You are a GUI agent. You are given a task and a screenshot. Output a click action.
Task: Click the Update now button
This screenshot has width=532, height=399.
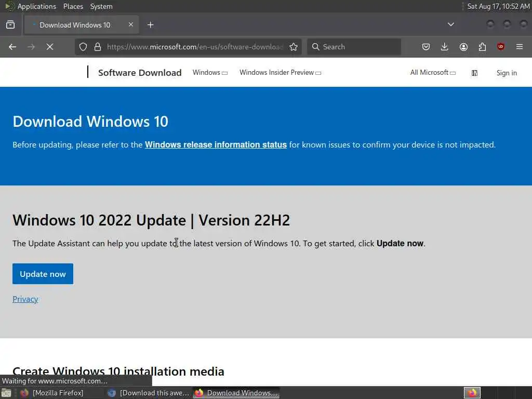(43, 274)
